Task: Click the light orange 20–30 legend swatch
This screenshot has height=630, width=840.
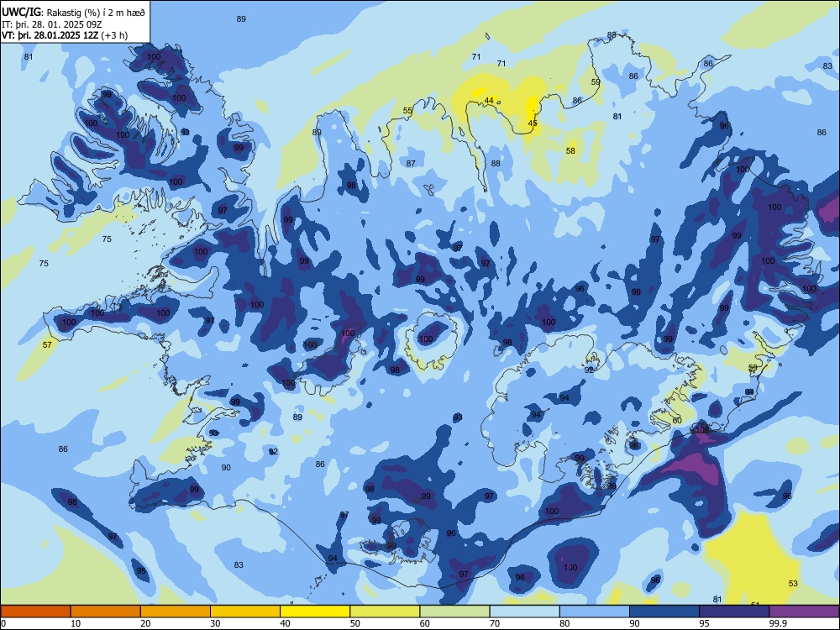Action: pyautogui.click(x=176, y=612)
